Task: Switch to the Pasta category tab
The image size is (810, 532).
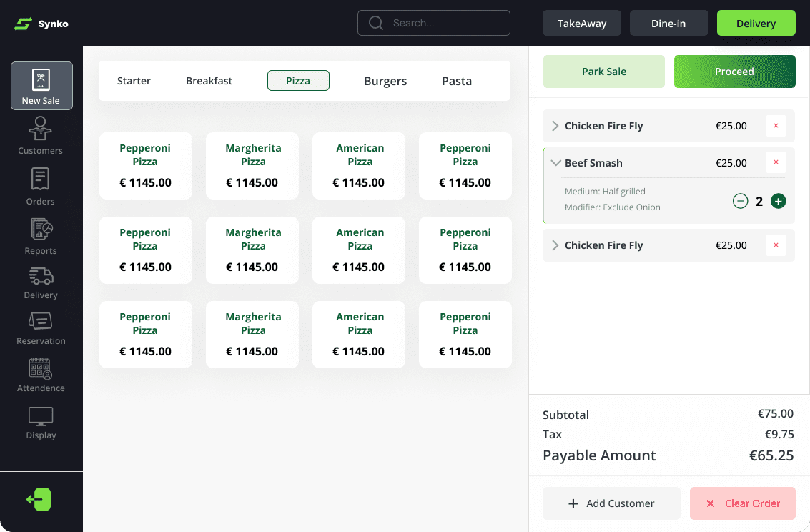Action: [457, 81]
